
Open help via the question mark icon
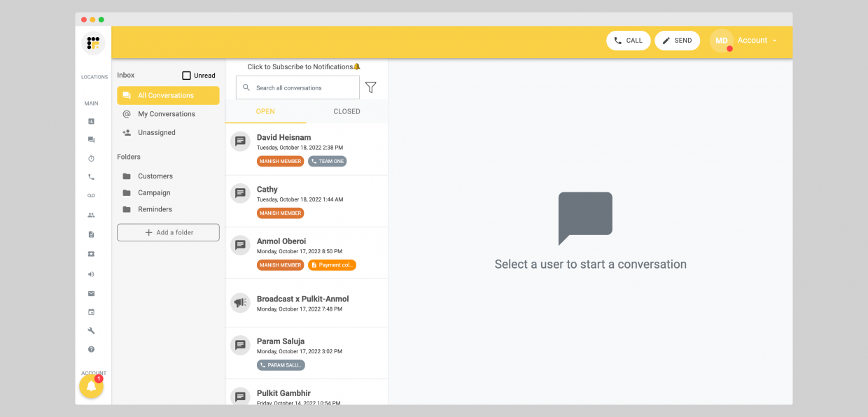[91, 348]
